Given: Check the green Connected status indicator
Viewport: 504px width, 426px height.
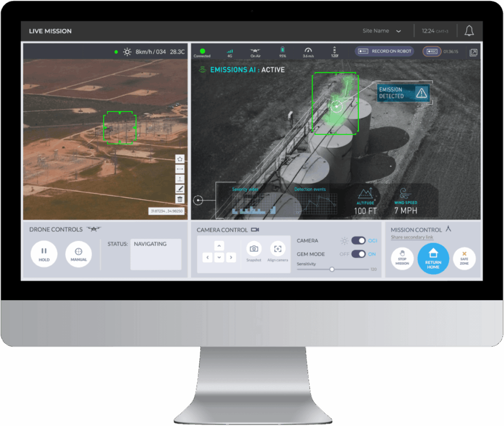Looking at the screenshot, I should tap(202, 51).
